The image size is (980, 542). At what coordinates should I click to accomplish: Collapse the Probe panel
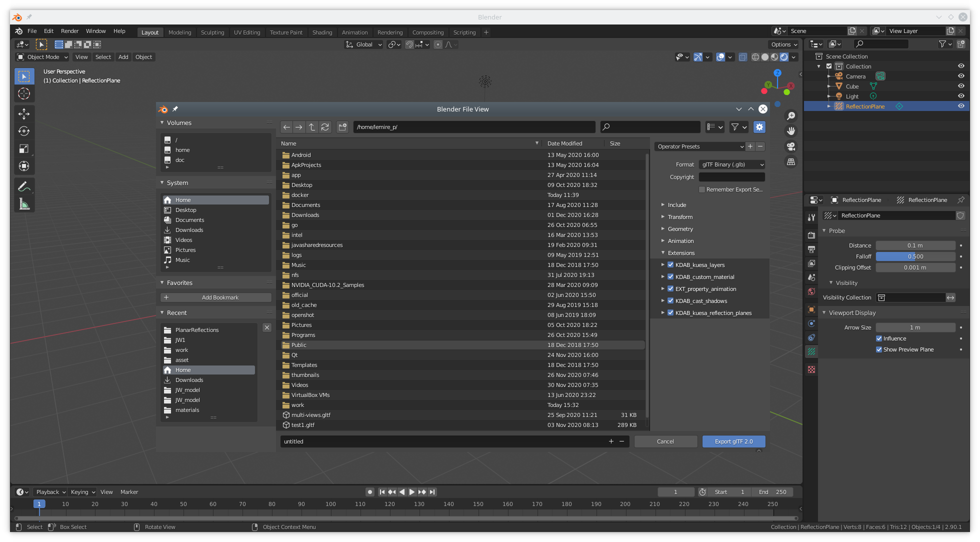pyautogui.click(x=836, y=231)
